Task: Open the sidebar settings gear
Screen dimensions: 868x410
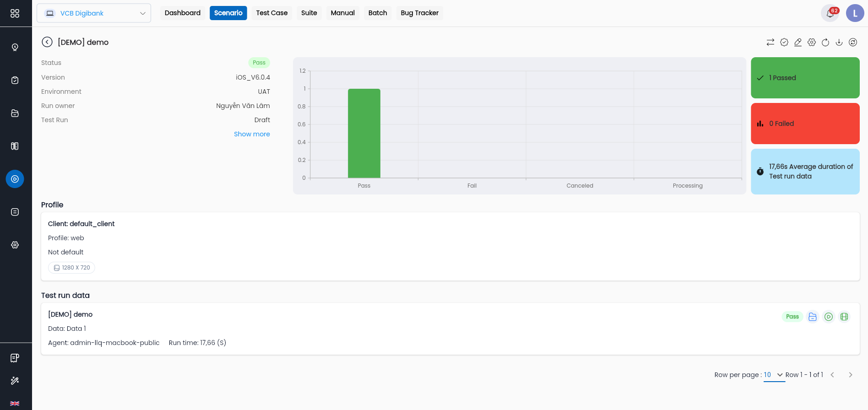Action: pyautogui.click(x=15, y=245)
